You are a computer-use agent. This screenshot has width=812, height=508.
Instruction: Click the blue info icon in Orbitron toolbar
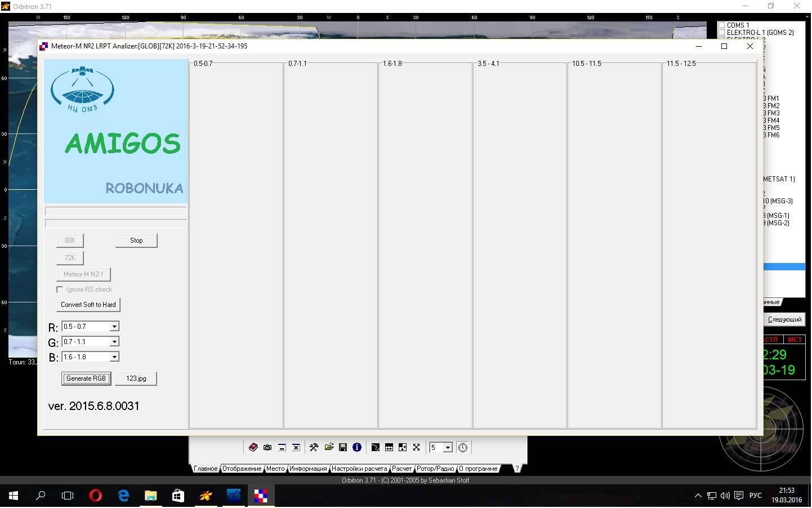[x=357, y=448]
